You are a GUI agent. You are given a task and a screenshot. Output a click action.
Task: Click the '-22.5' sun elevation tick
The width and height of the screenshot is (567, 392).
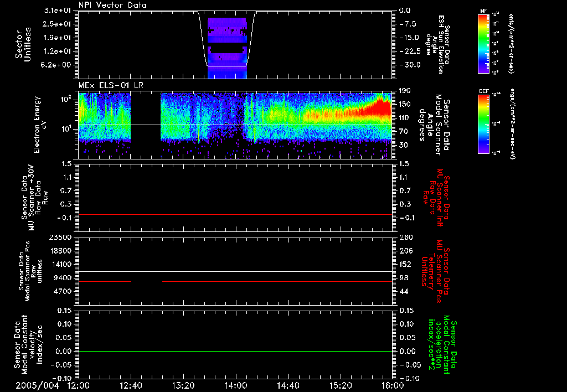click(409, 51)
